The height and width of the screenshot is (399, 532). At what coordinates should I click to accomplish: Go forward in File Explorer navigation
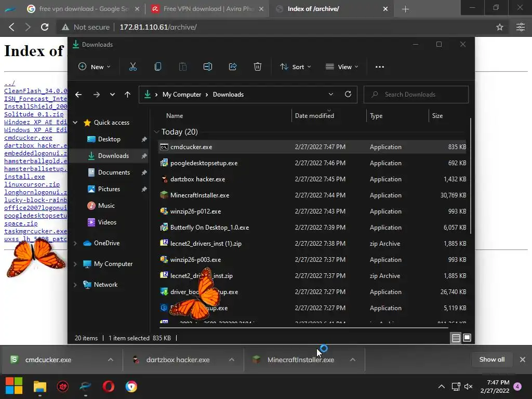(x=96, y=95)
